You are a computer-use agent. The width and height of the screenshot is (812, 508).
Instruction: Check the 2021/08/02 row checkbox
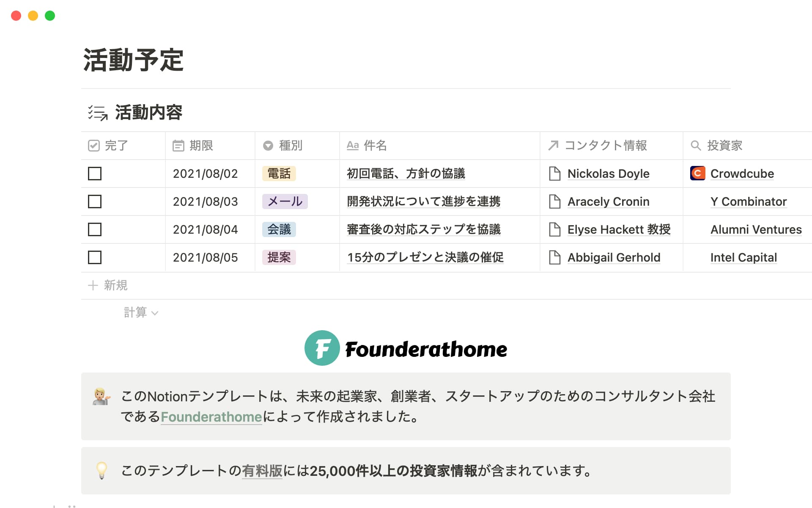tap(95, 174)
